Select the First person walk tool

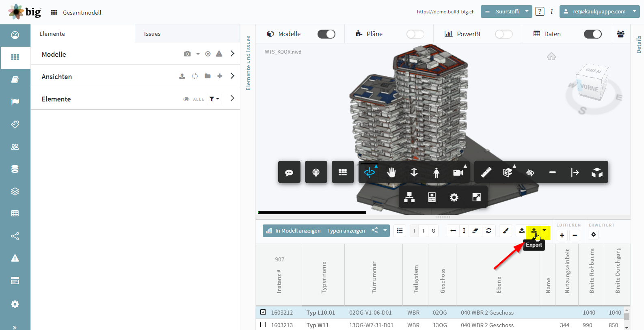pos(436,173)
